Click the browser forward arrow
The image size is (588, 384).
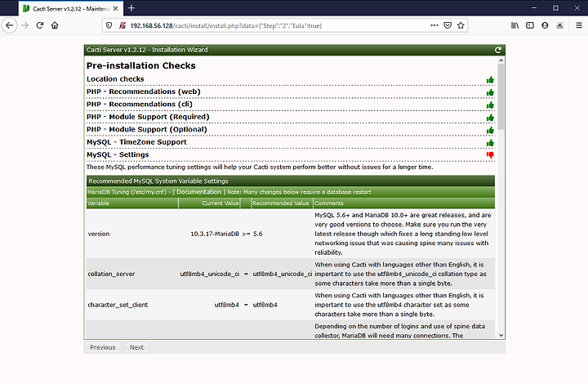tap(24, 25)
